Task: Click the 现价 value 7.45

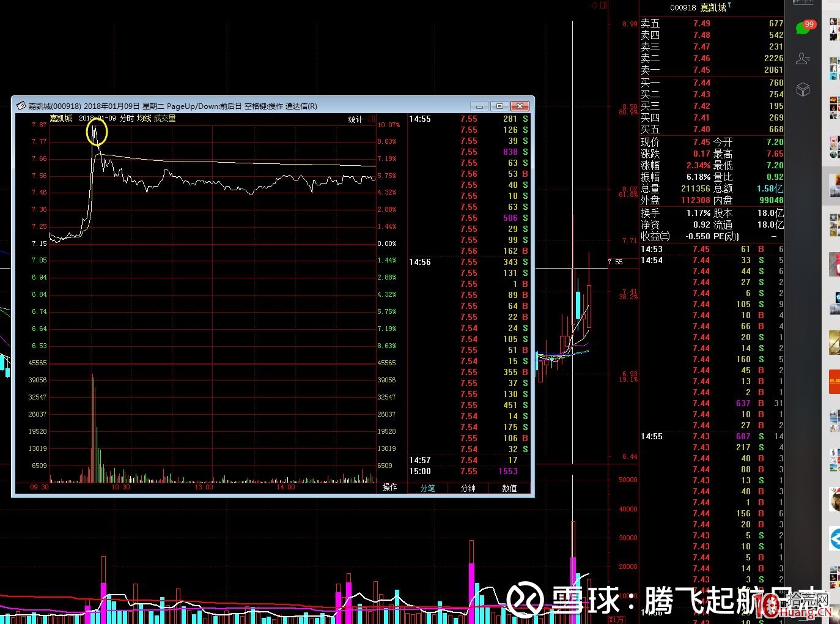Action: coord(702,142)
